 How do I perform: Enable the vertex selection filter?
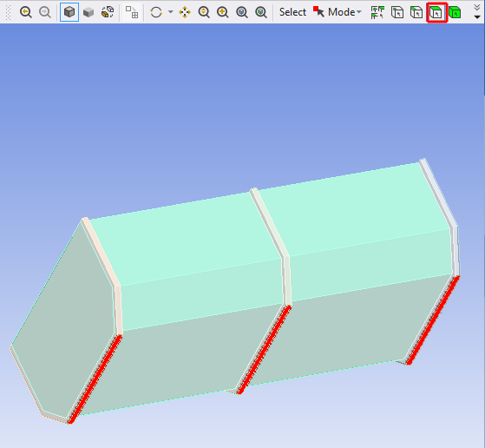pyautogui.click(x=397, y=12)
